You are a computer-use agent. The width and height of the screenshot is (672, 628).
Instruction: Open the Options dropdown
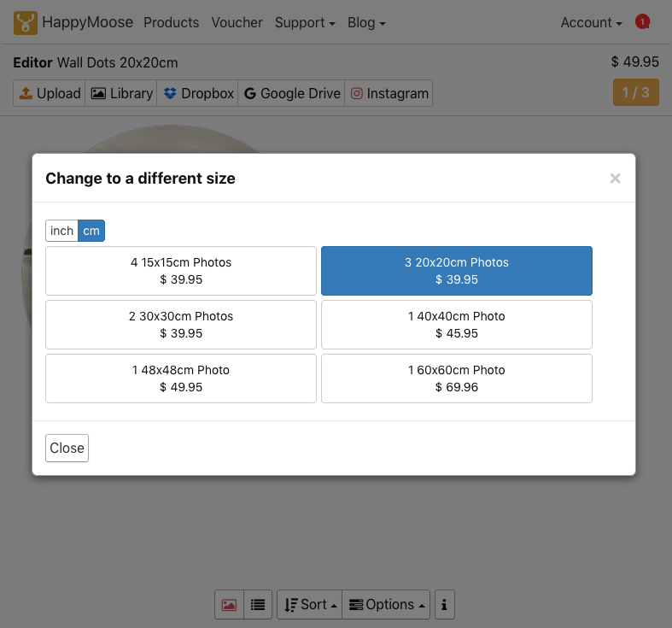[386, 605]
